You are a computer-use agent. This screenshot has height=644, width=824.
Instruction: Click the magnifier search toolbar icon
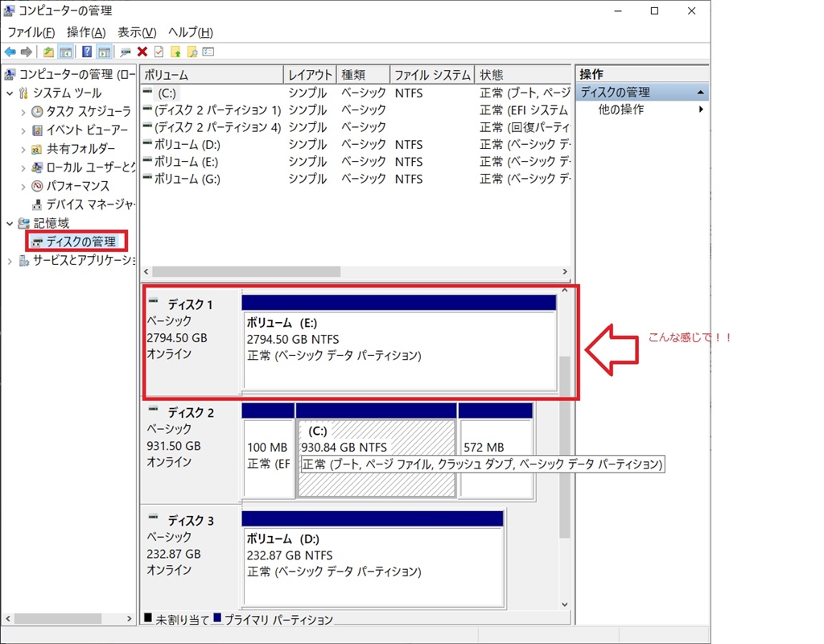192,52
